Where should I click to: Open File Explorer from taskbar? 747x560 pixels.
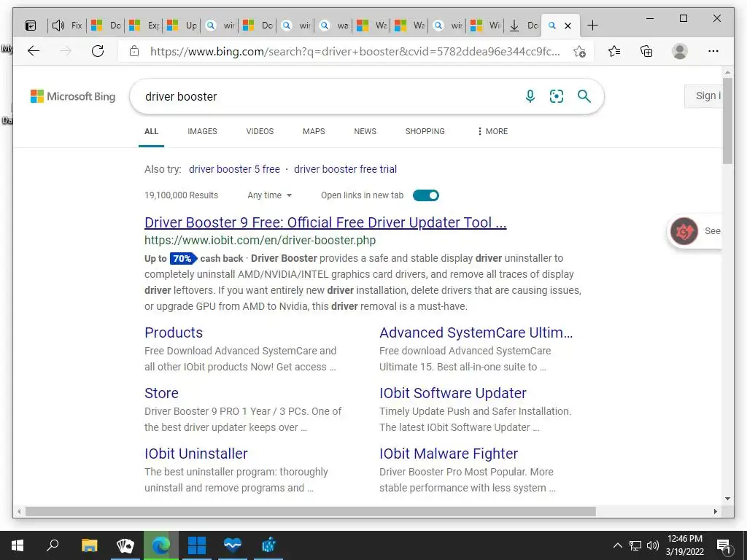89,545
